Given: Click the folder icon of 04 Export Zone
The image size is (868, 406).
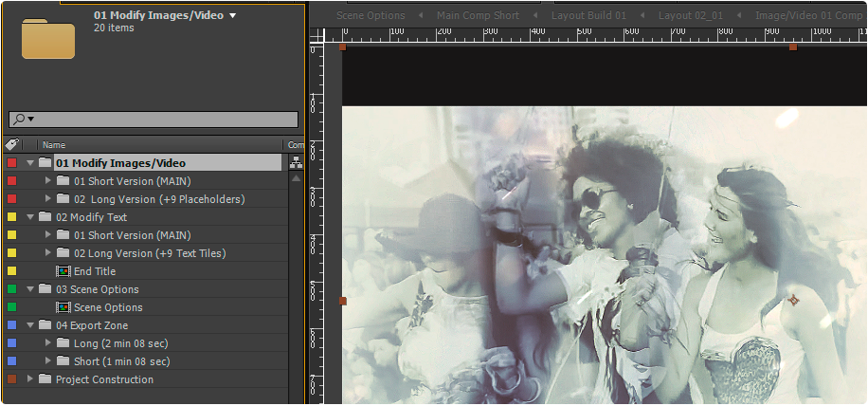Looking at the screenshot, I should click(x=45, y=325).
